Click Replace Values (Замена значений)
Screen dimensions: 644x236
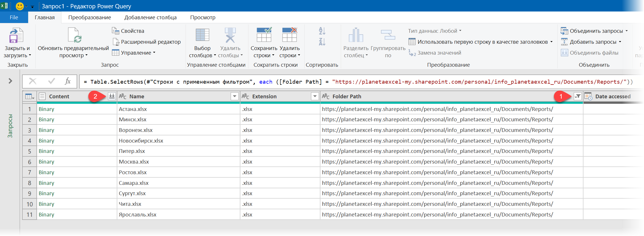coord(435,53)
